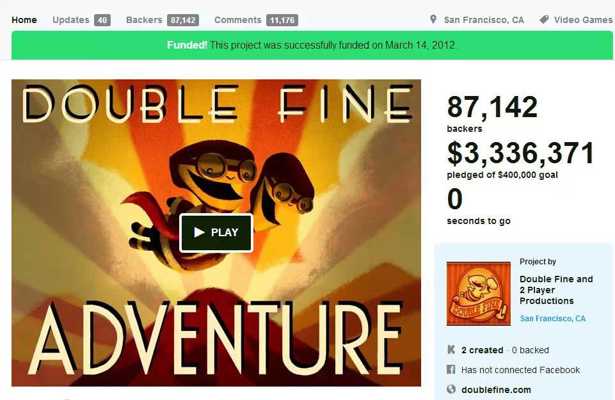Click the Facebook icon in creator panel
The image size is (615, 400).
tap(451, 369)
